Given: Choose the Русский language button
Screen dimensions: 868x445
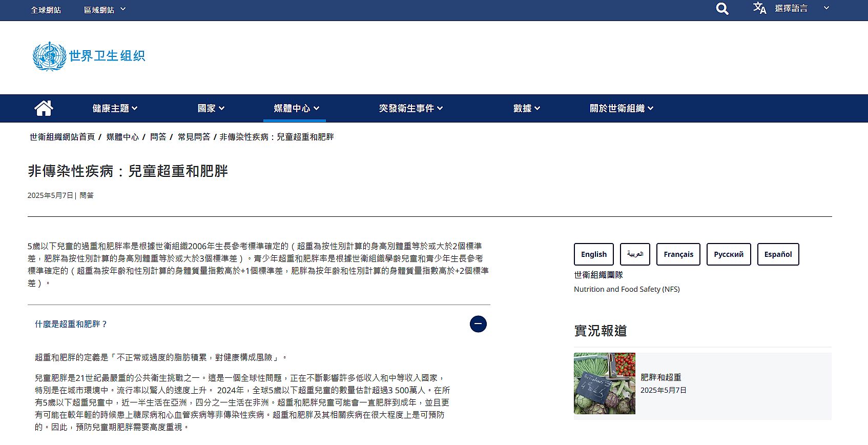Looking at the screenshot, I should [728, 254].
